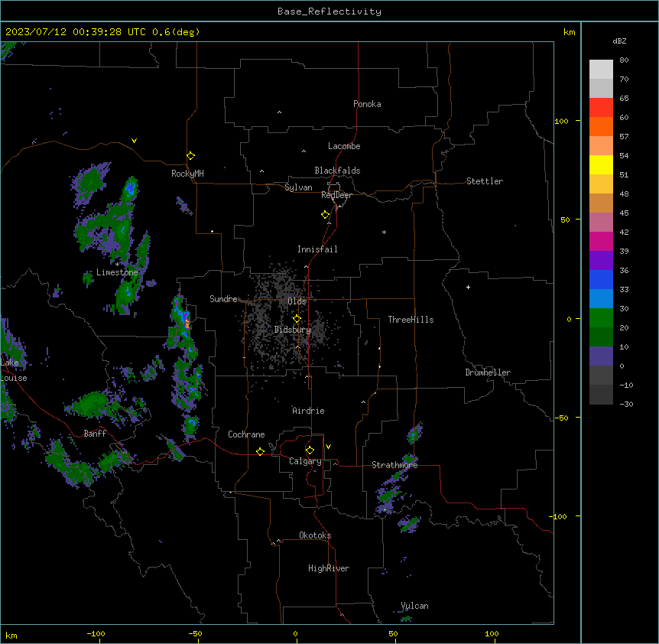Click the Airdrie city label
This screenshot has width=659, height=644.
click(x=308, y=411)
